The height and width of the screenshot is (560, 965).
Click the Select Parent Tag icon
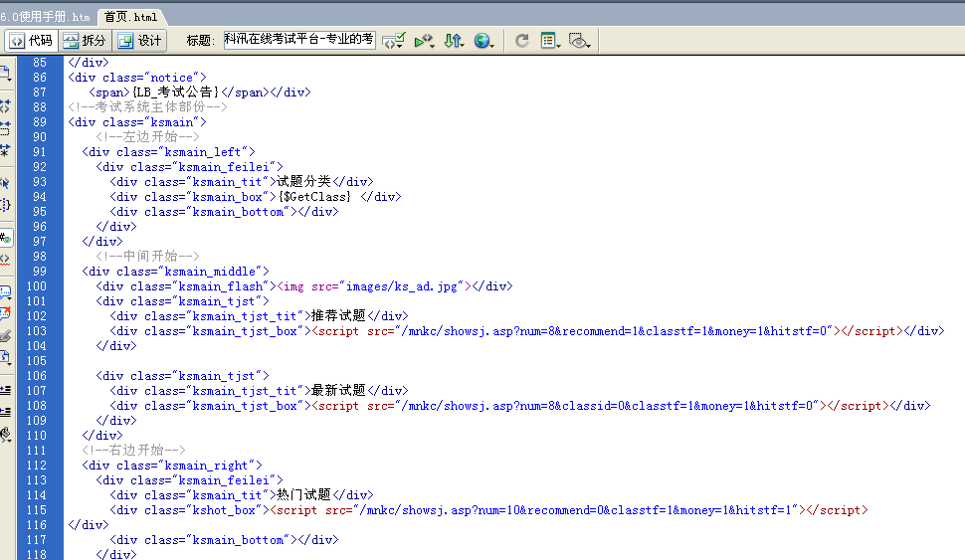click(5, 182)
